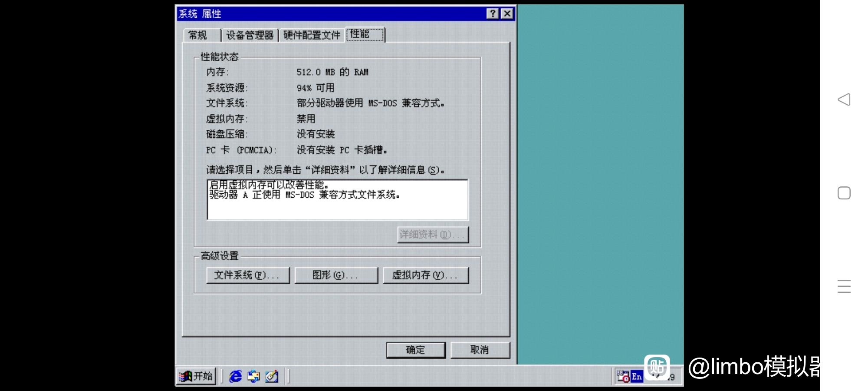Launch Internet Explorer from quick launch

point(236,376)
